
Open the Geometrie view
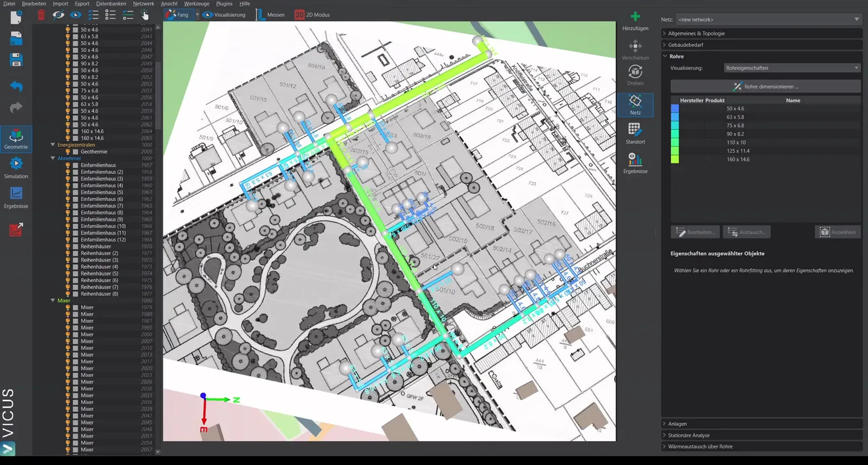(x=16, y=139)
